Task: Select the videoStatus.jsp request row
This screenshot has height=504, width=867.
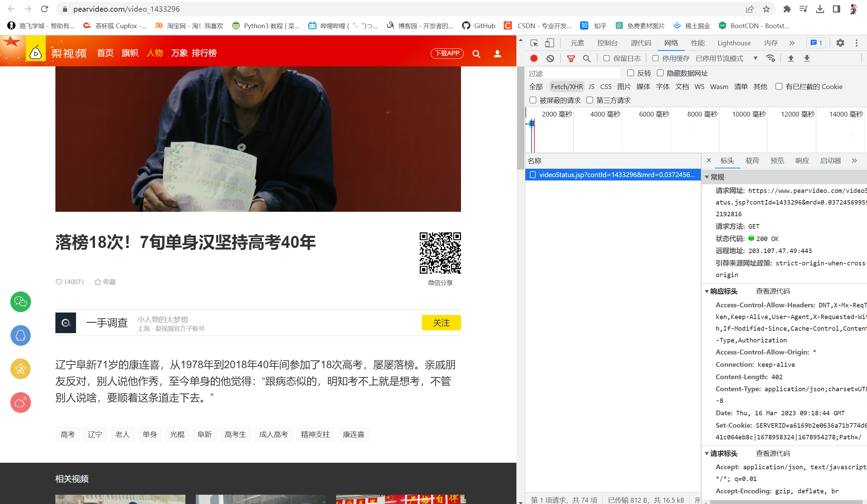Action: 613,175
